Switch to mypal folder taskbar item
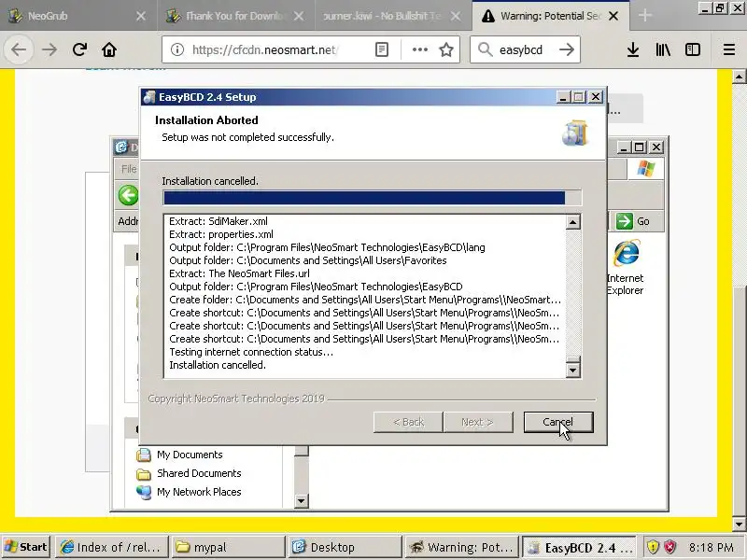 [x=228, y=547]
